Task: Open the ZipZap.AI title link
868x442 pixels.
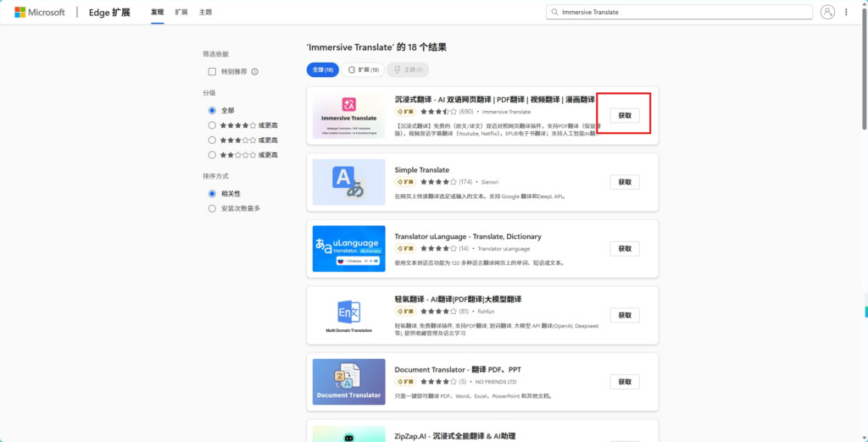Action: [x=455, y=436]
